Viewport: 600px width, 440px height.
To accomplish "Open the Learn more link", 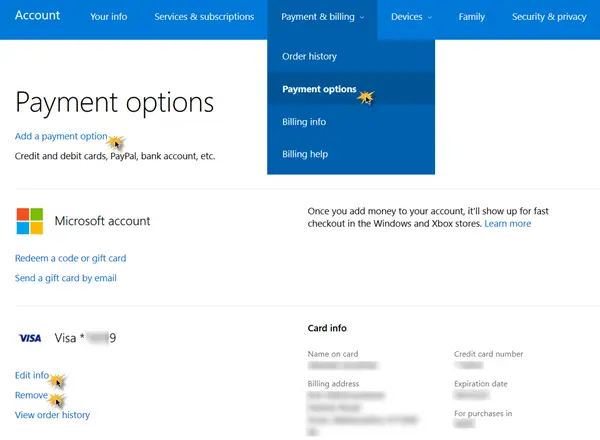I will [x=507, y=224].
